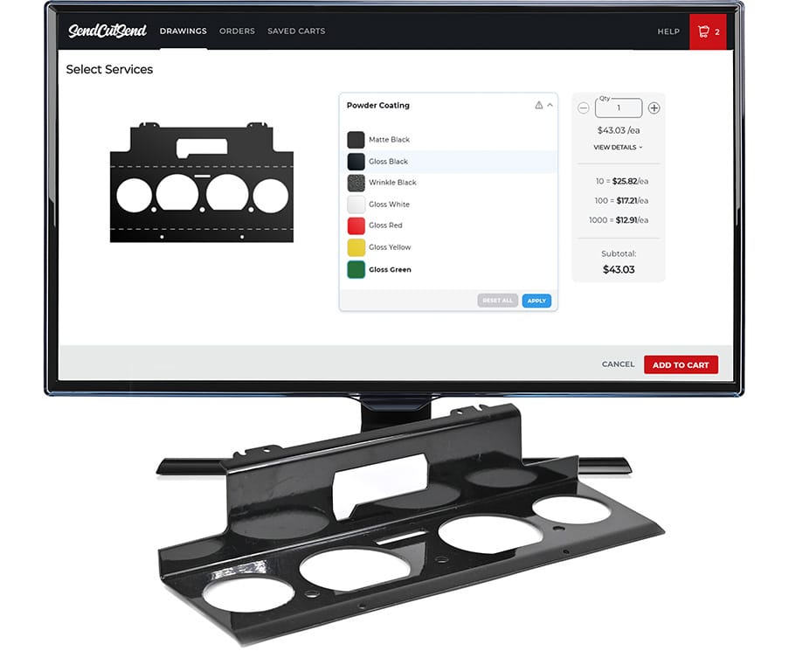Screen dimensions: 789x672
Task: Choose the Wrinkle Black texture swatch
Action: pos(356,183)
